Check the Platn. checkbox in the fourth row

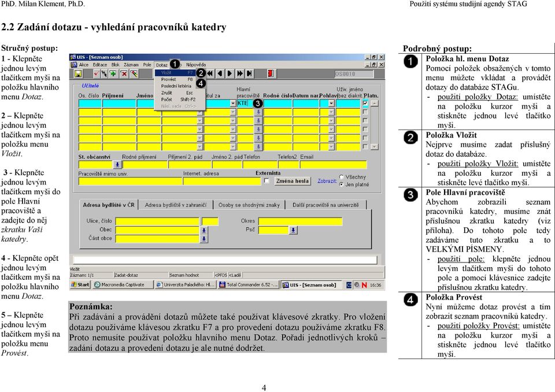click(365, 130)
